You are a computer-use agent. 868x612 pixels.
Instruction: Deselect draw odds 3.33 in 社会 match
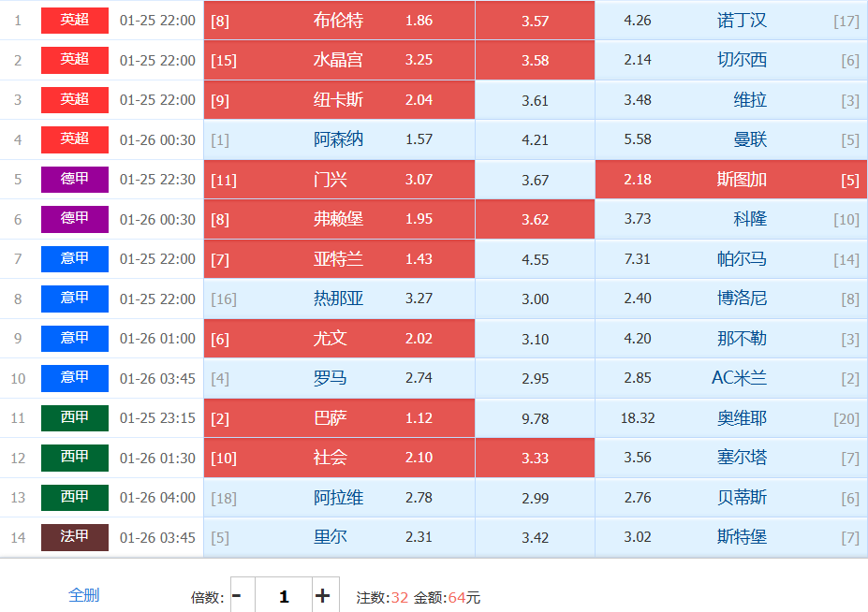point(535,458)
